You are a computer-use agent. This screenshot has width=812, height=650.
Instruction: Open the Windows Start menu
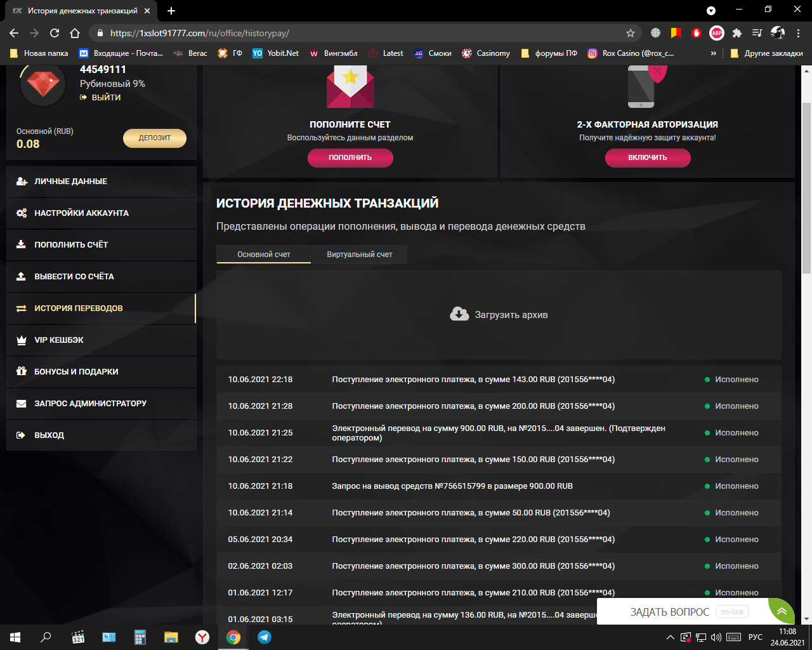coord(15,637)
